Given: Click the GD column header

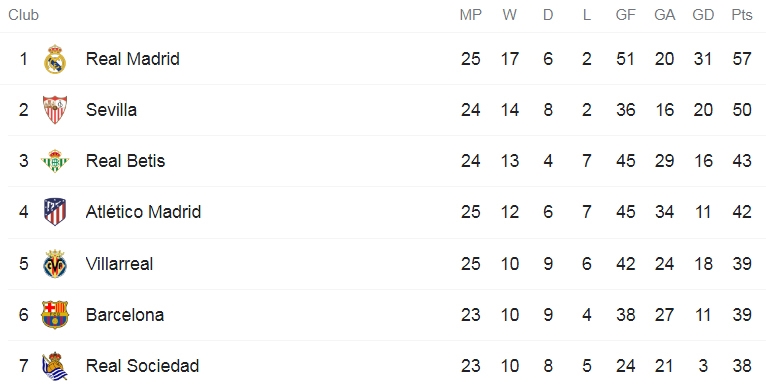Looking at the screenshot, I should (x=703, y=15).
